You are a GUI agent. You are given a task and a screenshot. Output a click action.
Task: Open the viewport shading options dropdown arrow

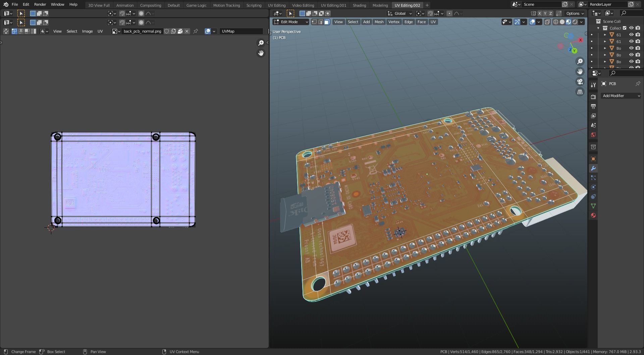[582, 22]
